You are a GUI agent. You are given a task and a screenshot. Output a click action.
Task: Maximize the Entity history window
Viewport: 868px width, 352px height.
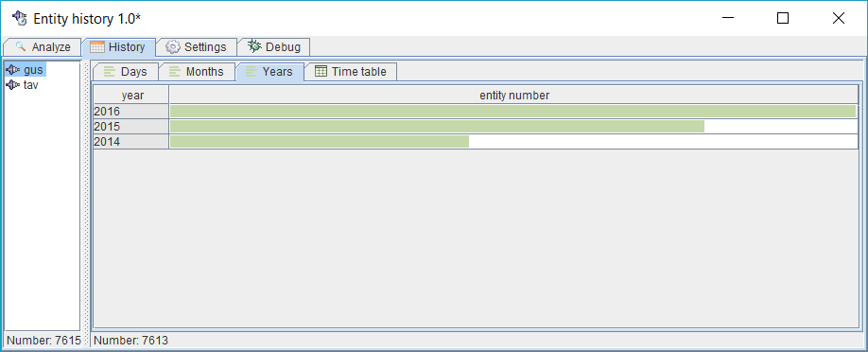click(x=783, y=18)
